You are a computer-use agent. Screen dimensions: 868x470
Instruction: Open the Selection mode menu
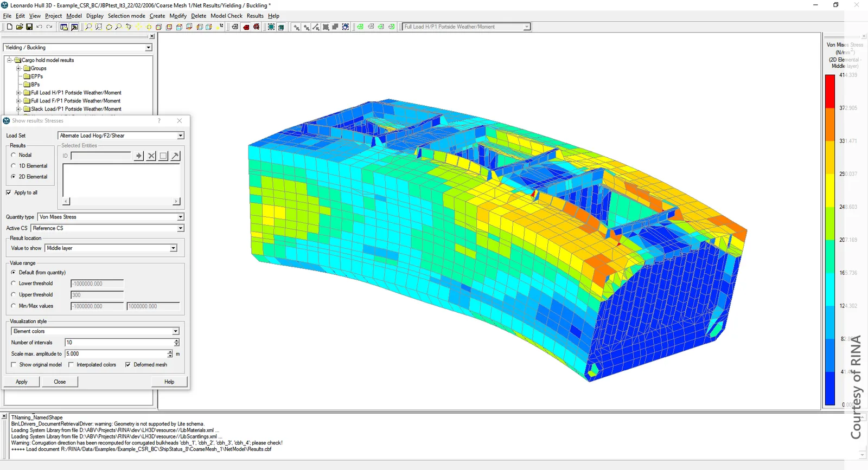[x=126, y=16]
